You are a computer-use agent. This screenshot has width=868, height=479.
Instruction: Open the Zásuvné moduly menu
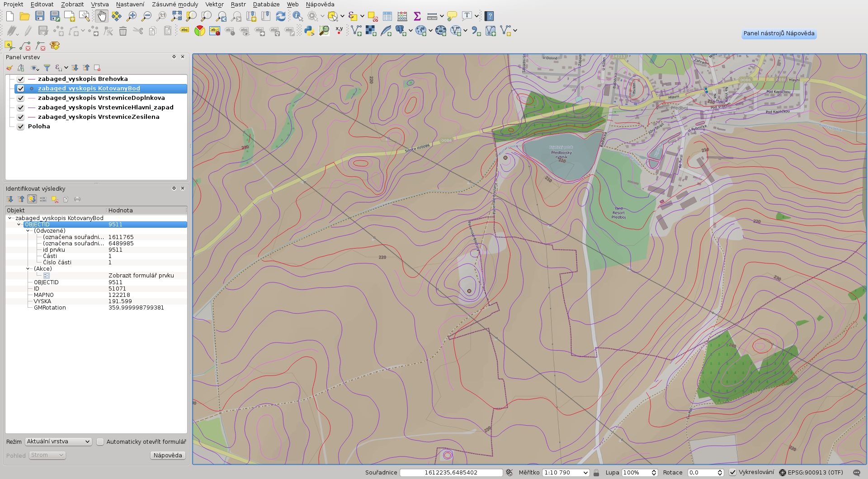(x=175, y=5)
